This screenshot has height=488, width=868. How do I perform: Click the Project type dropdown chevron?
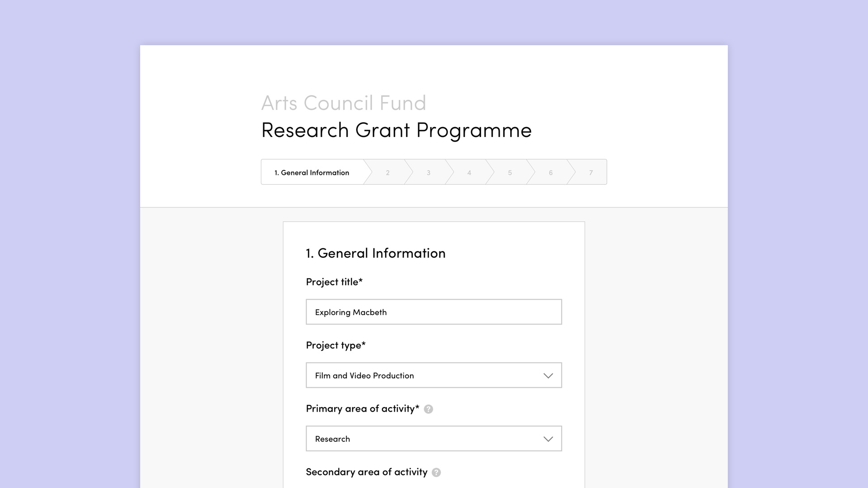coord(548,375)
